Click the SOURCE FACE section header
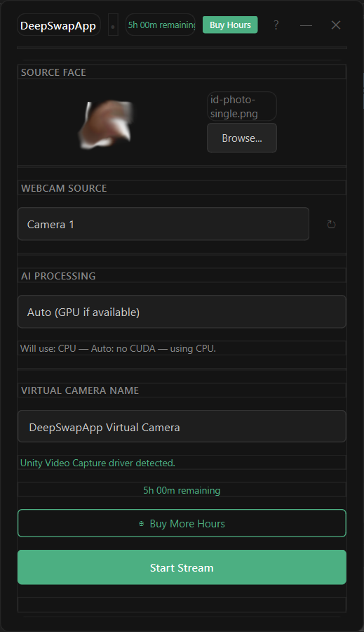This screenshot has height=632, width=364. tap(53, 72)
